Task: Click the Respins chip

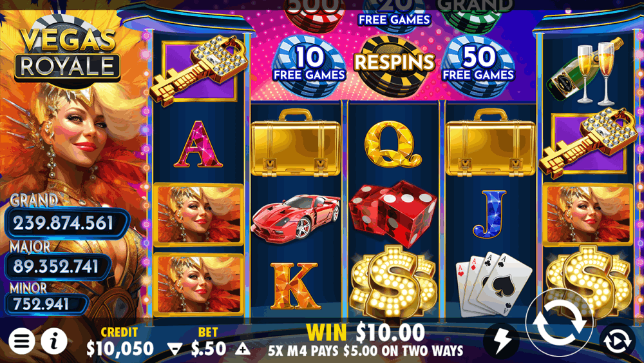Action: (x=394, y=65)
